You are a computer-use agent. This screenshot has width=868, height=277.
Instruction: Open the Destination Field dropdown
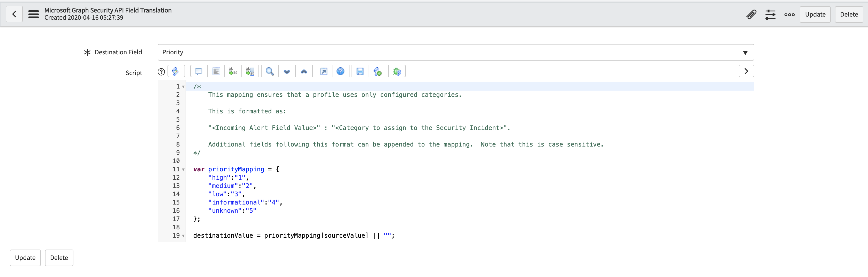455,52
